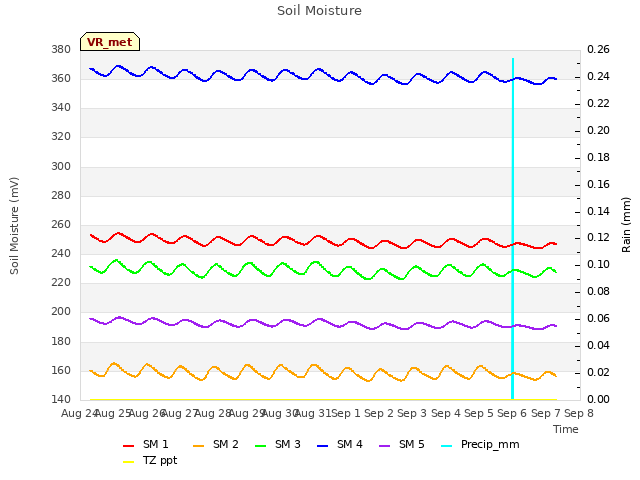
Task: Click the Sep 8 date tick label
Action: coord(579,413)
